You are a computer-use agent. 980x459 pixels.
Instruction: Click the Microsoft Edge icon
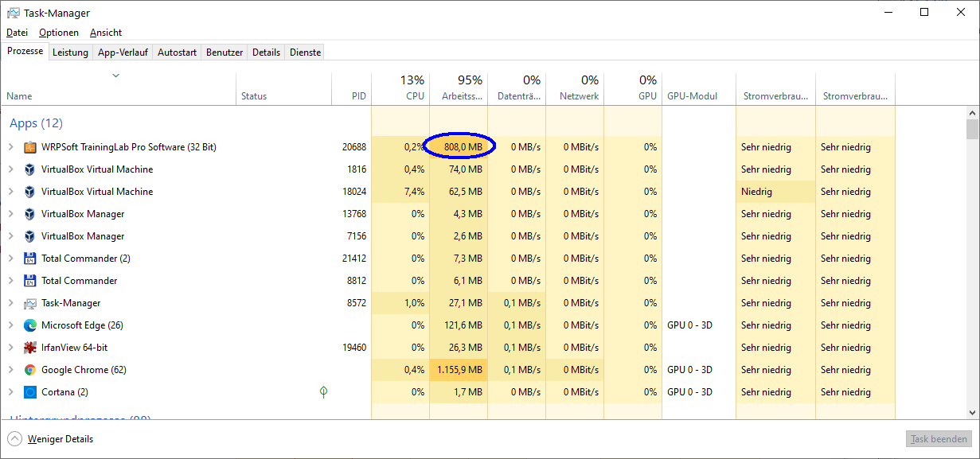pyautogui.click(x=30, y=325)
